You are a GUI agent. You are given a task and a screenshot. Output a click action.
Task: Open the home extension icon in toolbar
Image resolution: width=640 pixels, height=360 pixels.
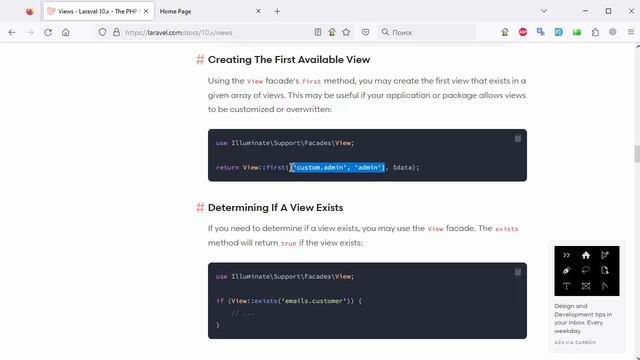505,32
